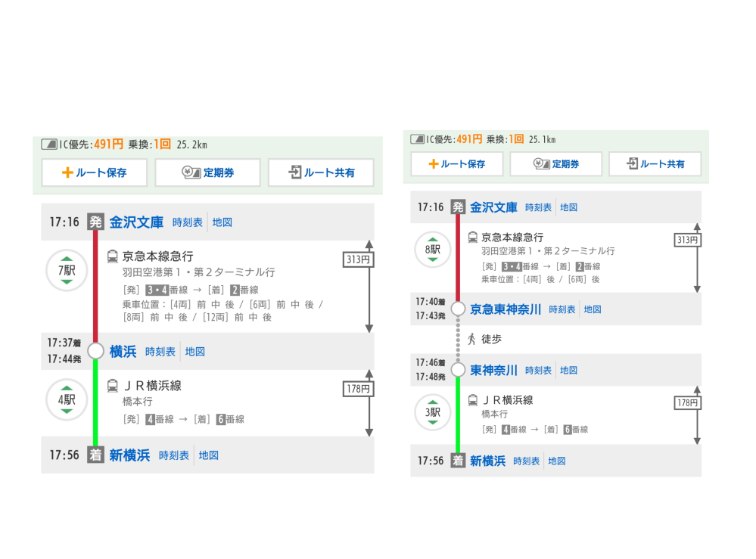Click 178円 fare box in right panel
This screenshot has height=559, width=756.
pos(688,403)
